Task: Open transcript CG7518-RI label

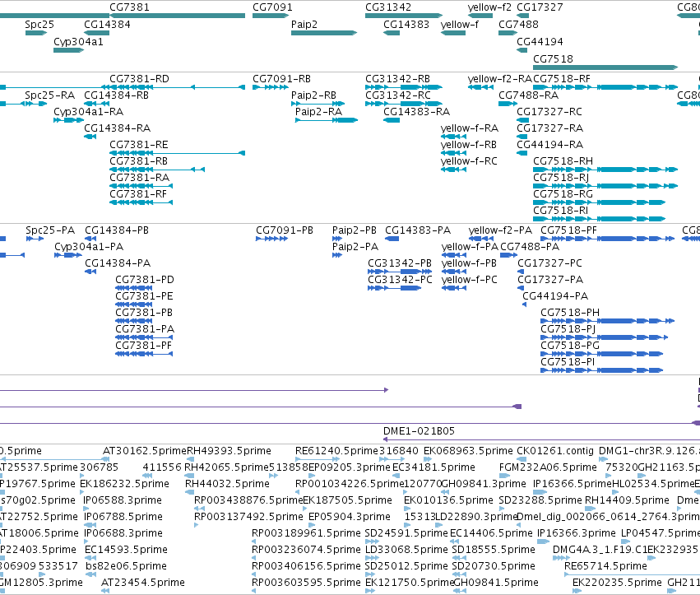Action: point(560,211)
